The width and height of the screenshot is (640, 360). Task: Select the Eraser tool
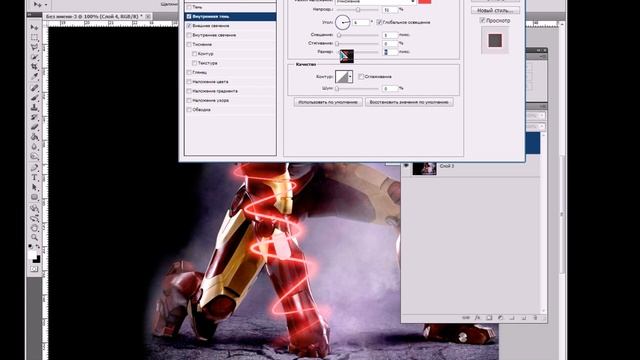click(35, 127)
